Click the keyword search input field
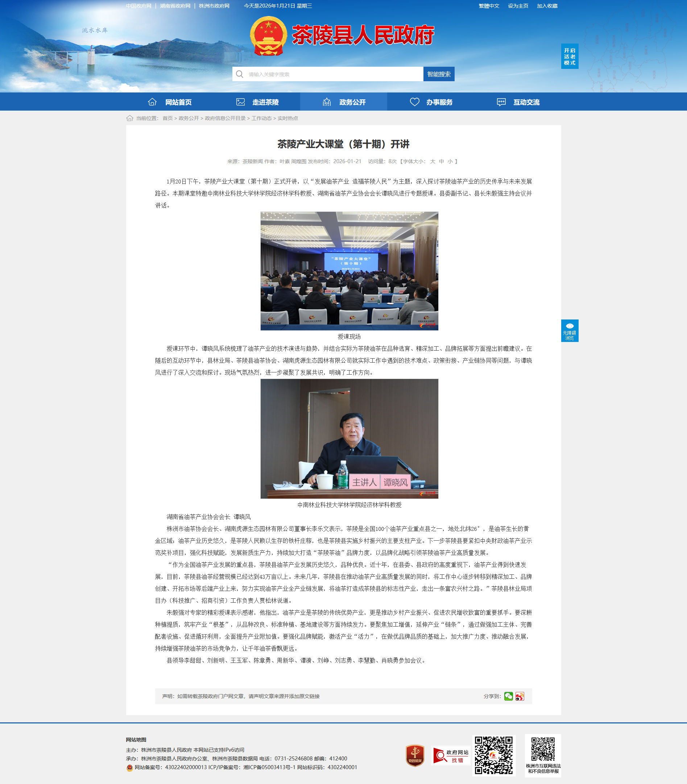687x784 pixels. tap(334, 74)
